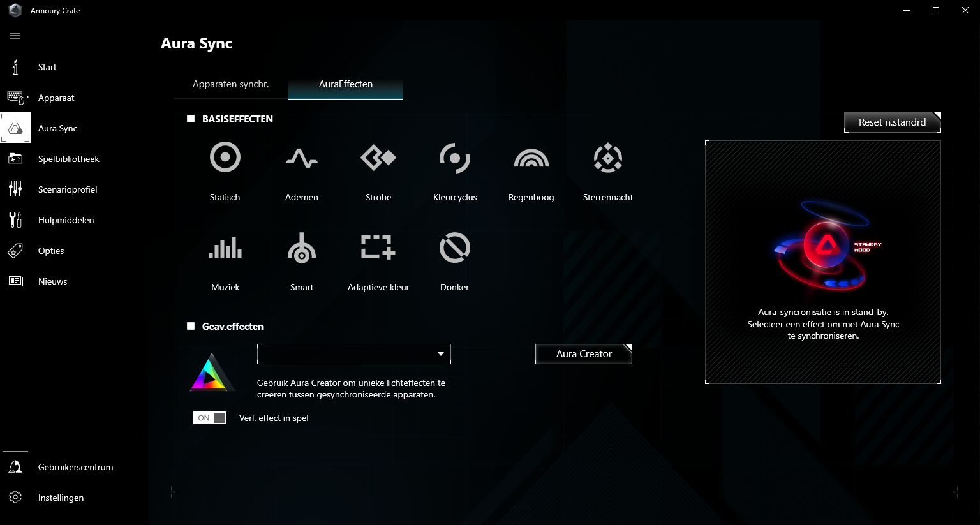Go to Start in the sidebar
Screen dimensions: 980x525
click(x=47, y=67)
